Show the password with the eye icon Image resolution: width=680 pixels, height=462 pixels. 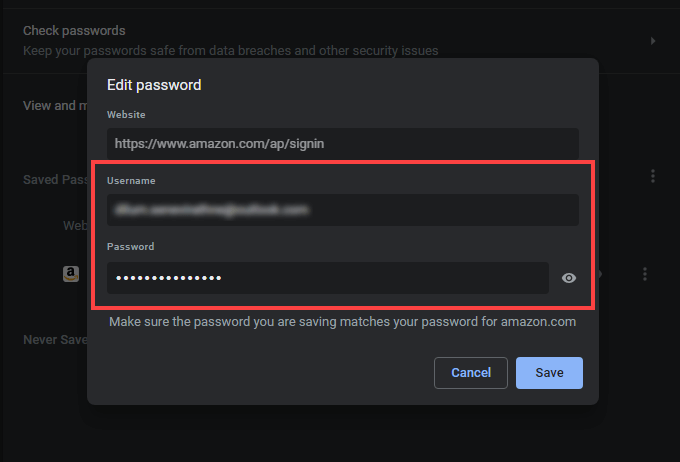(x=569, y=278)
